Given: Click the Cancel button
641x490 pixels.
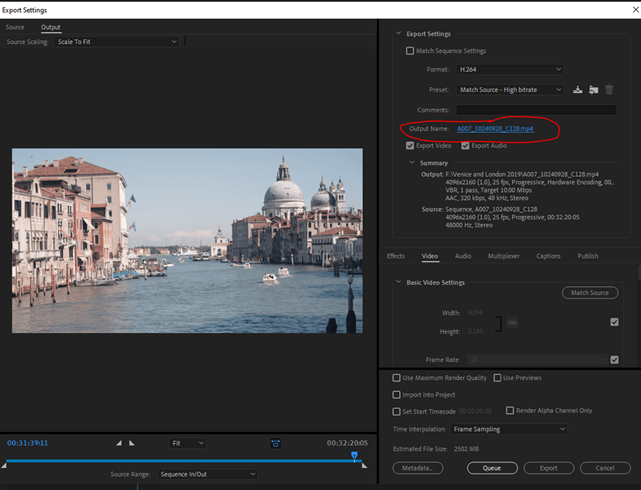Looking at the screenshot, I should point(605,468).
